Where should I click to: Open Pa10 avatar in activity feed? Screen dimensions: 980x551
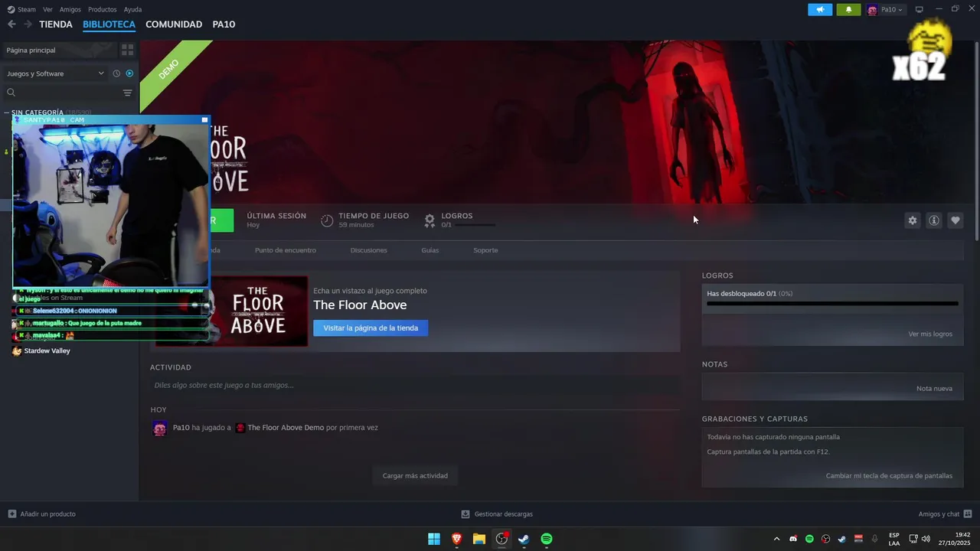point(159,428)
